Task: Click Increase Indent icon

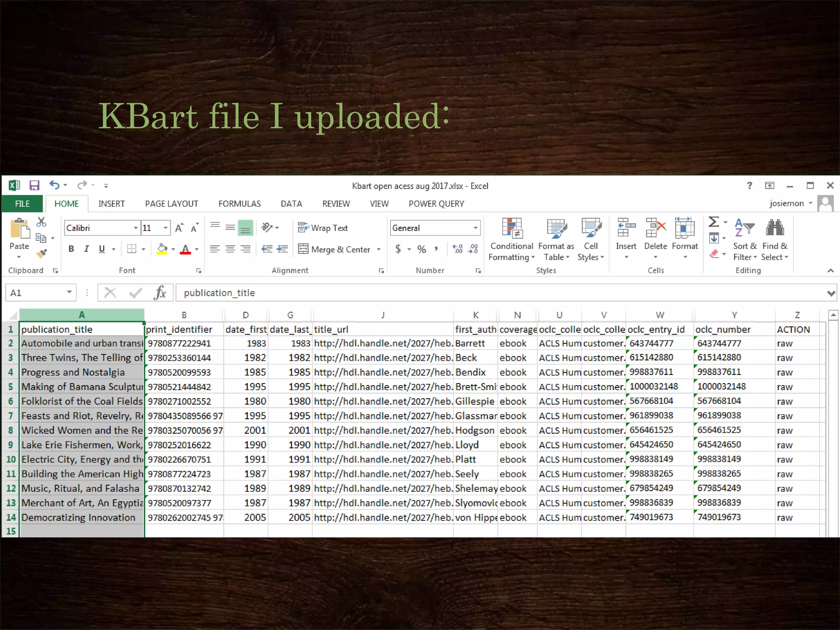Action: point(282,249)
